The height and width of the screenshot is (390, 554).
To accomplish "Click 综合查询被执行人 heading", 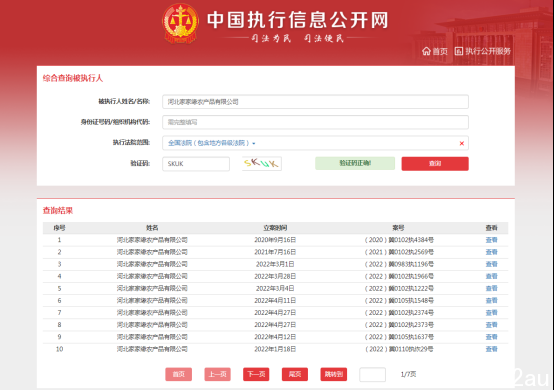I will [73, 78].
